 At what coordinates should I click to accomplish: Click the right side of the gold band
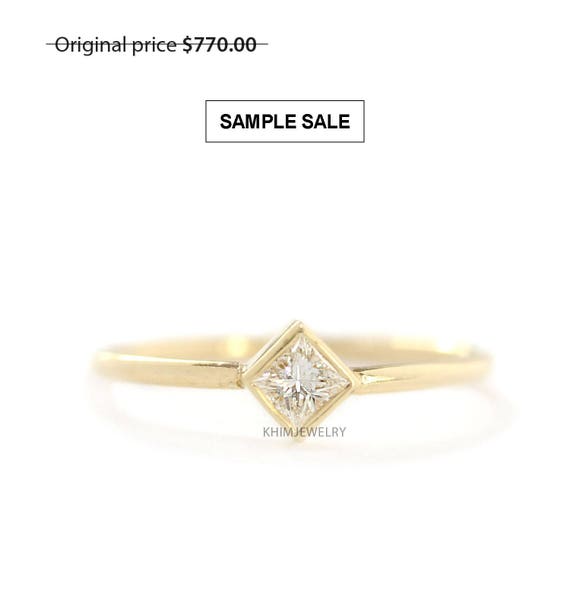coord(424,370)
